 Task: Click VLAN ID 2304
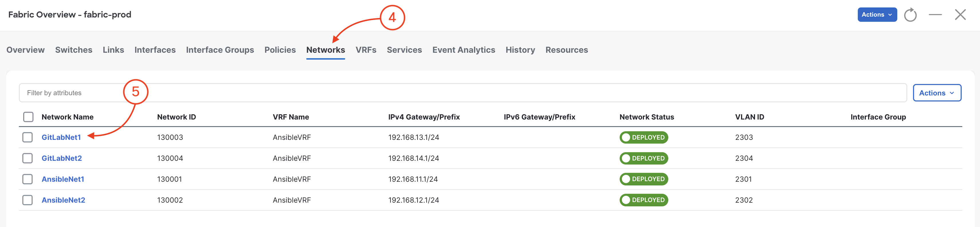click(x=744, y=158)
